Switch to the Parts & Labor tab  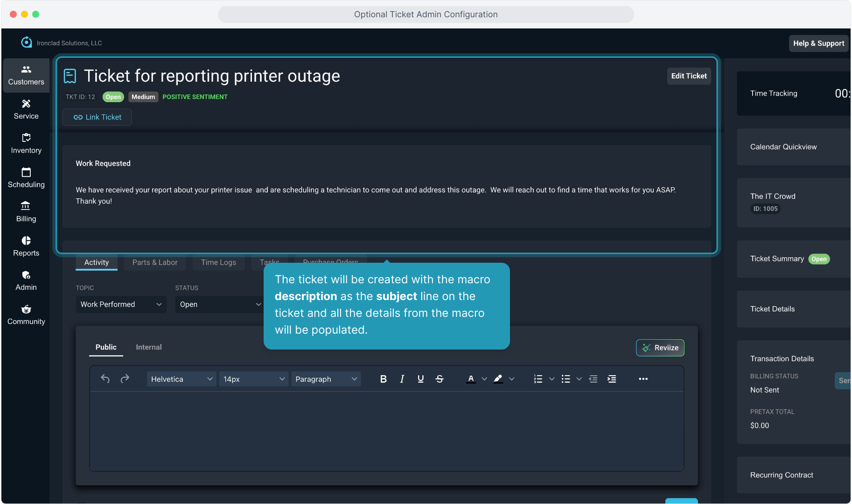[155, 263]
